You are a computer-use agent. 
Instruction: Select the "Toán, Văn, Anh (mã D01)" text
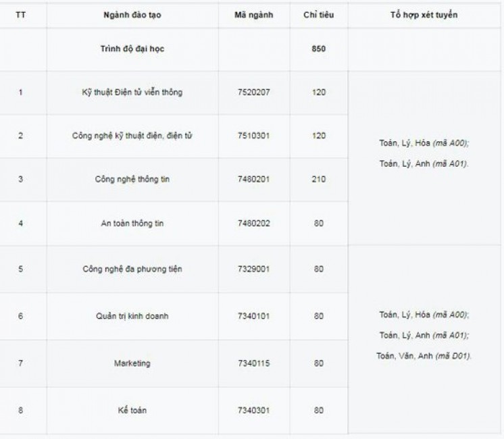pyautogui.click(x=424, y=356)
